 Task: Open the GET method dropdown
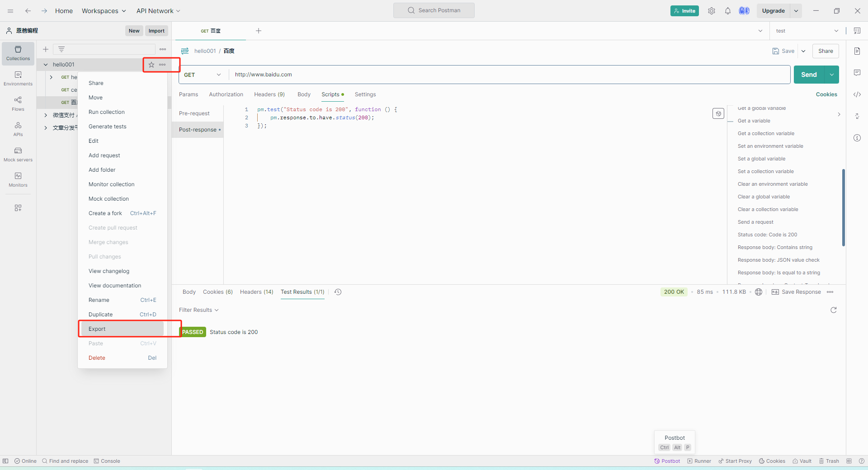pos(203,75)
